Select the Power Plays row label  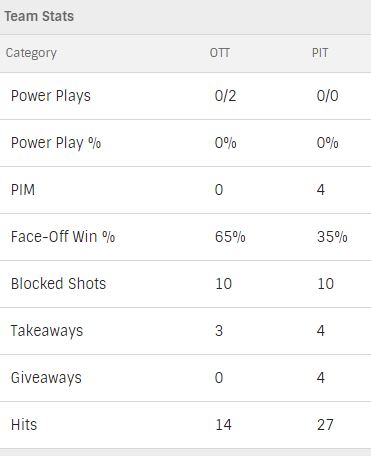click(51, 96)
